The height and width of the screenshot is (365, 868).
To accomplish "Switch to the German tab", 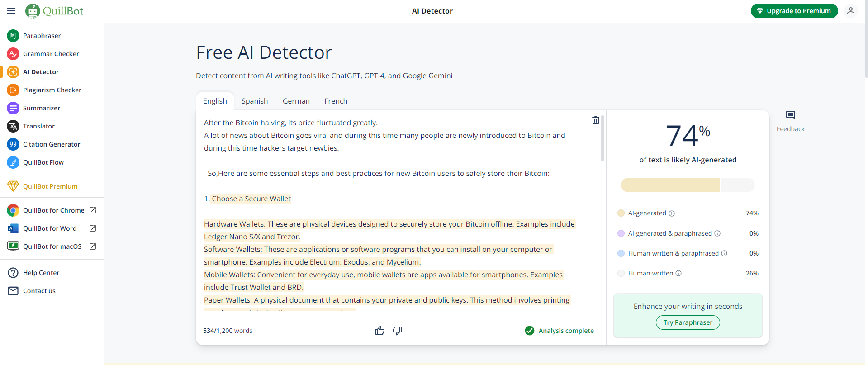I will click(296, 101).
